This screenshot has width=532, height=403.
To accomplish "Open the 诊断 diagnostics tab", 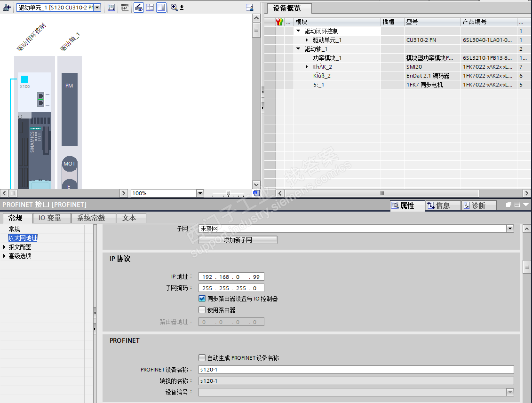I will (x=478, y=205).
